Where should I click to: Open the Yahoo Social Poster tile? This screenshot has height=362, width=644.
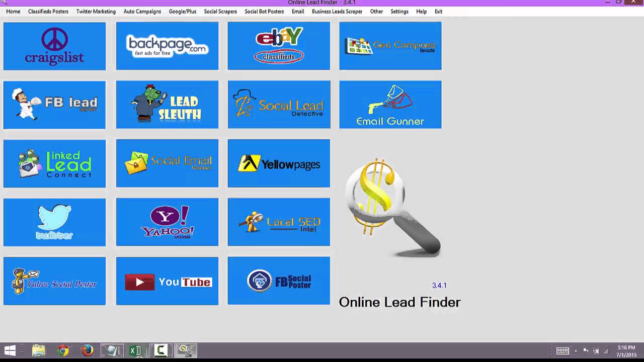pyautogui.click(x=54, y=281)
